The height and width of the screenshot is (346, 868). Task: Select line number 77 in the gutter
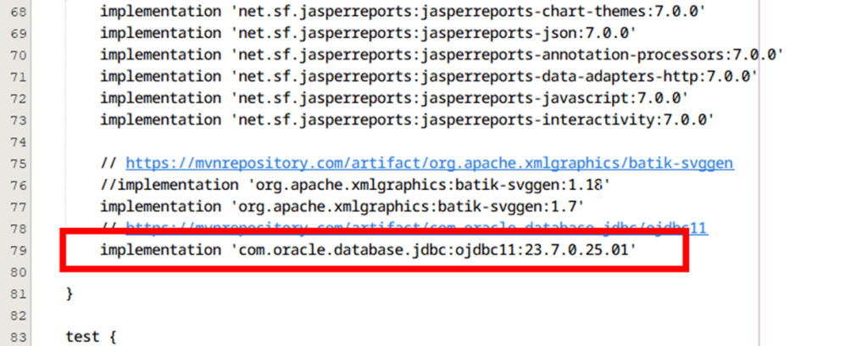point(16,206)
